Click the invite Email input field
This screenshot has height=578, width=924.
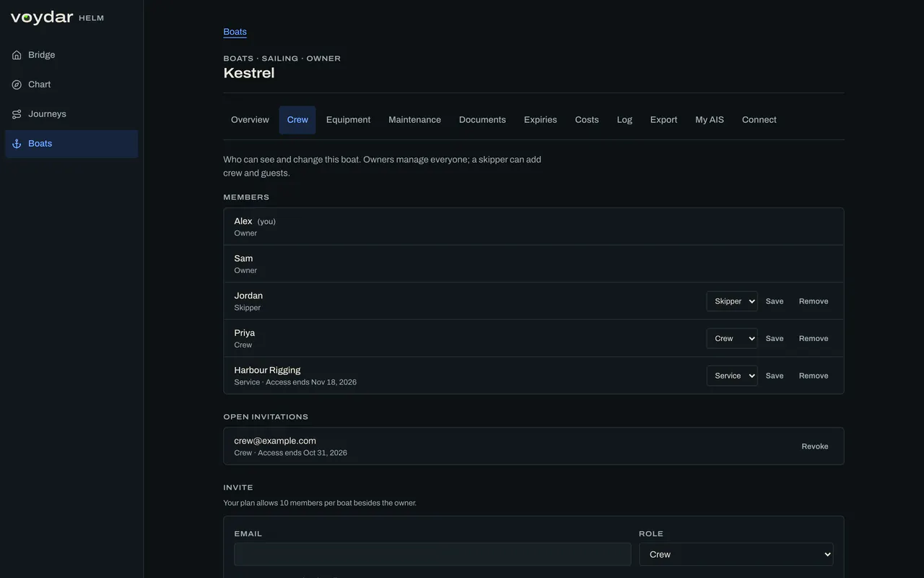click(x=432, y=554)
